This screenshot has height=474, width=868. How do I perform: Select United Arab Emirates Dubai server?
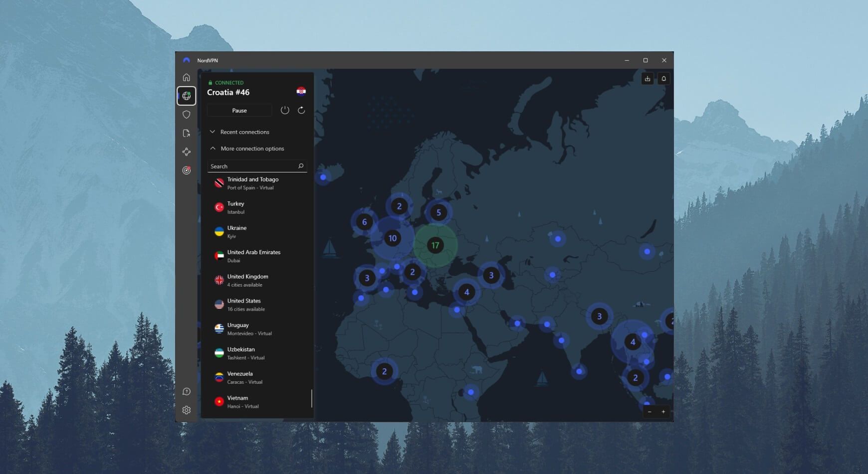(x=257, y=256)
